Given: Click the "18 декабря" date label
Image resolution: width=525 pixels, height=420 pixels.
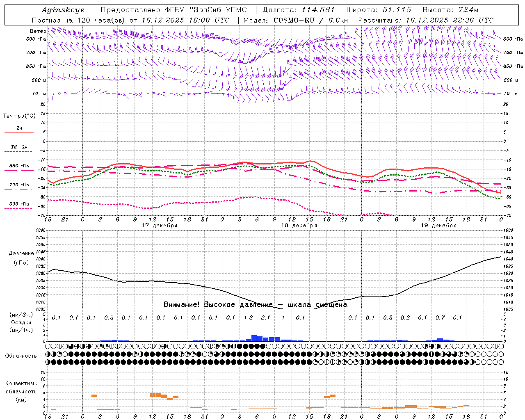Looking at the screenshot, I should [x=299, y=226].
